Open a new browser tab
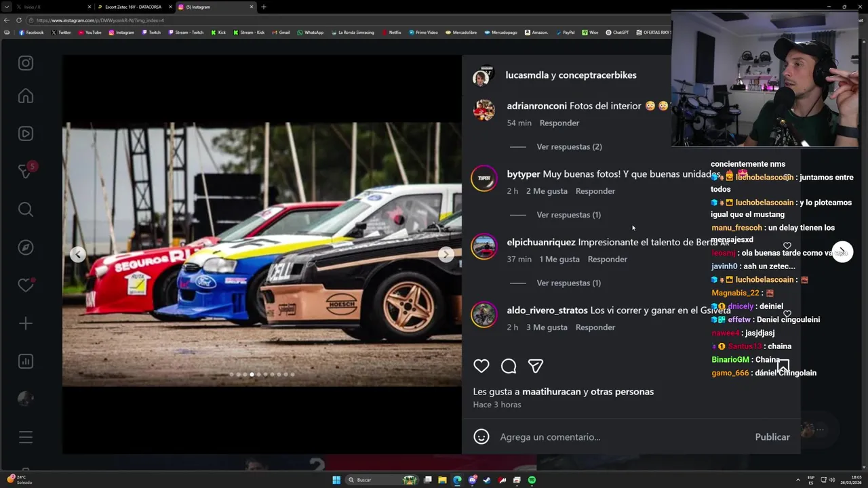This screenshot has height=488, width=868. click(264, 7)
